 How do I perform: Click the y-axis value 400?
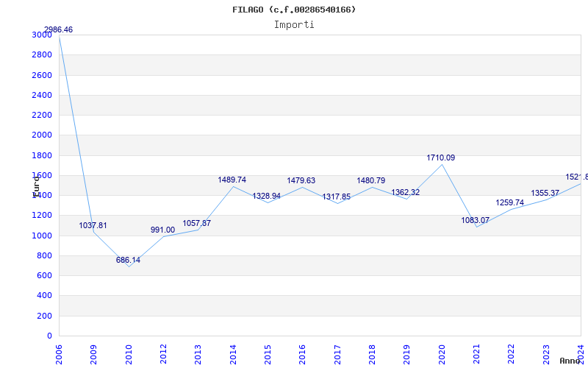(x=44, y=296)
